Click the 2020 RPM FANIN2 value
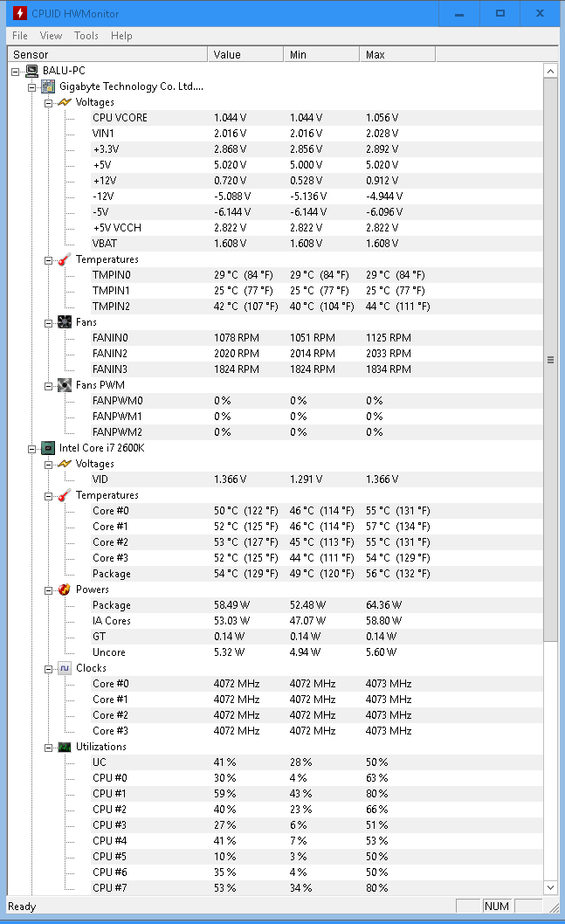The height and width of the screenshot is (924, 565). click(x=237, y=354)
